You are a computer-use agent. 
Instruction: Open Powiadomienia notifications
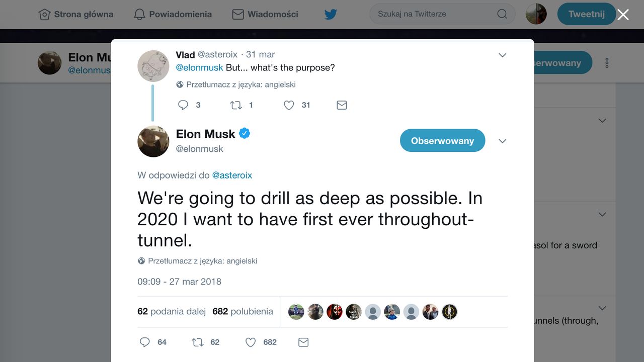pyautogui.click(x=173, y=15)
